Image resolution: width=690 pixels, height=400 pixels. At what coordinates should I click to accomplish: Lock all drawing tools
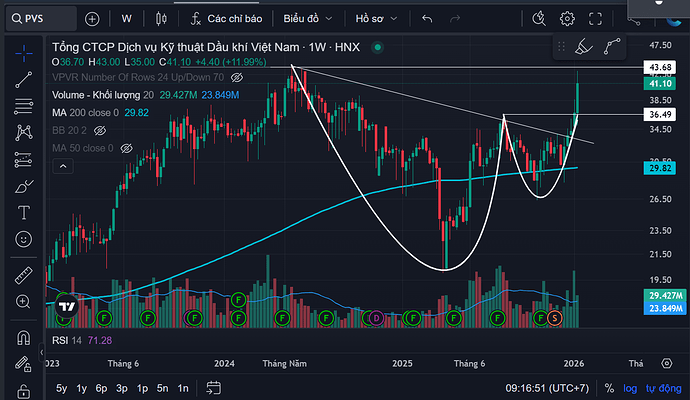24,390
